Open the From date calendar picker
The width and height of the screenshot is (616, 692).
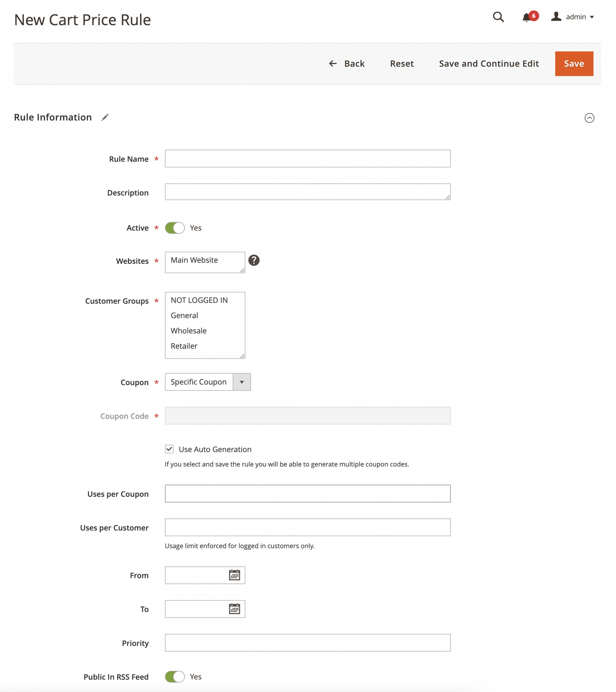235,575
